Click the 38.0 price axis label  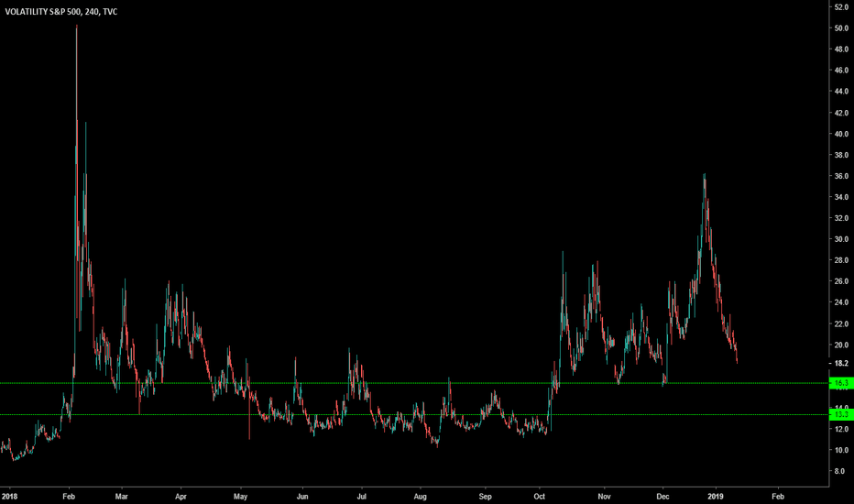coord(841,155)
